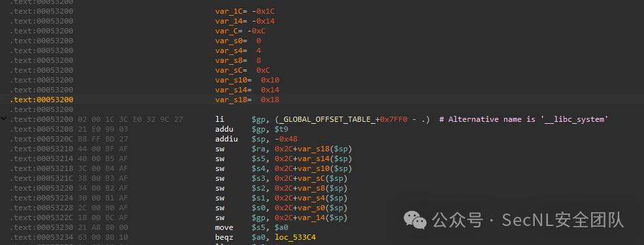Viewport: 644px width, 245px height.
Task: Click the '__libc_system' alternative name comment
Action: (x=524, y=119)
